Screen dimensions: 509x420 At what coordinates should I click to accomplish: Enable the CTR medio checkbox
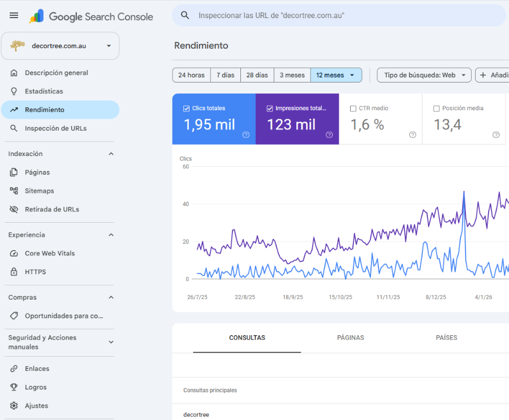353,109
